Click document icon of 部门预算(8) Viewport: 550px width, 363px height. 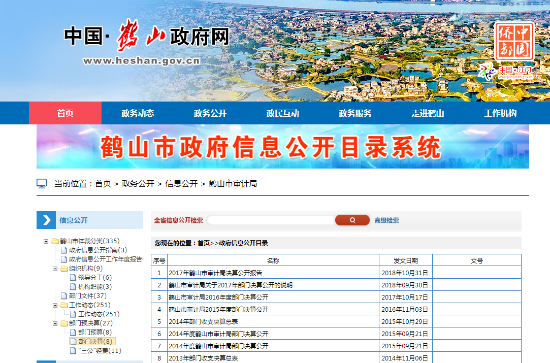pos(73,332)
